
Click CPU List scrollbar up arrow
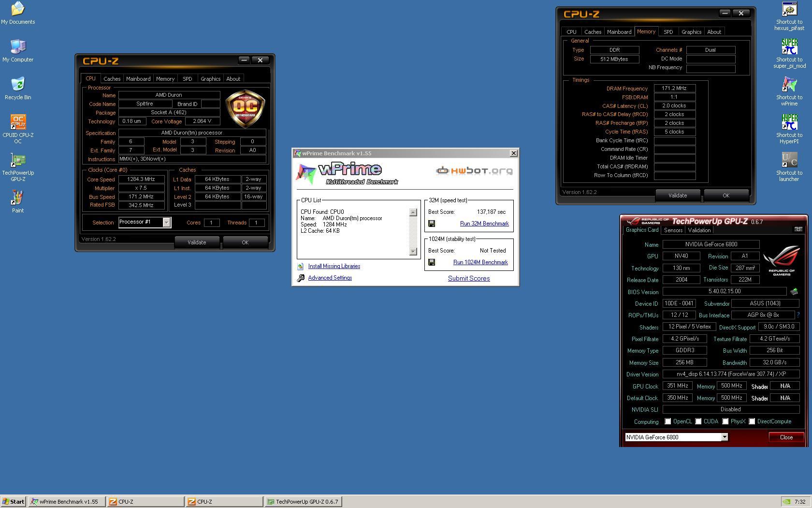point(413,212)
